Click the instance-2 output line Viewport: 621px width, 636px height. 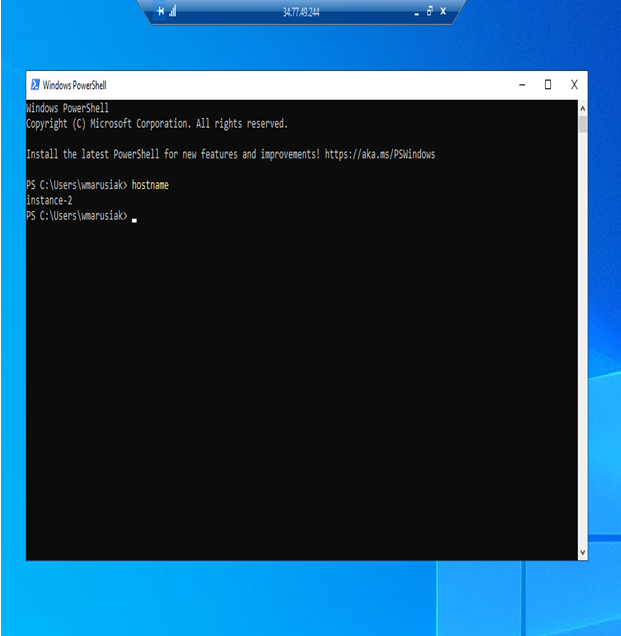point(49,200)
